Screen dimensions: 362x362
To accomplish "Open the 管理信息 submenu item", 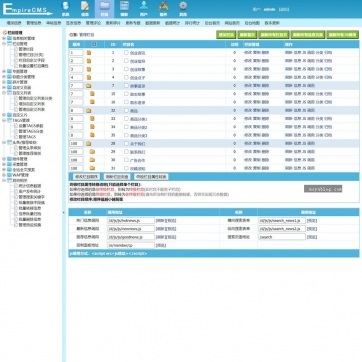I will [x=34, y=23].
